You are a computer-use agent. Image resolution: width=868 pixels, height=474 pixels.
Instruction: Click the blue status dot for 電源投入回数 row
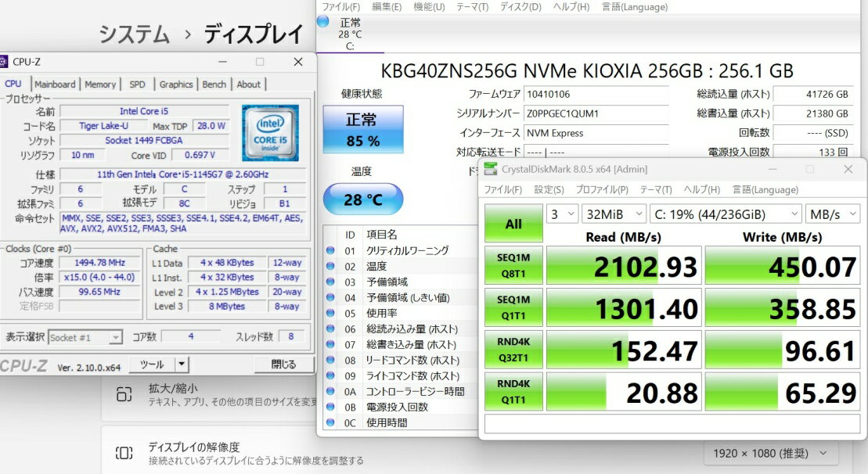tap(330, 408)
